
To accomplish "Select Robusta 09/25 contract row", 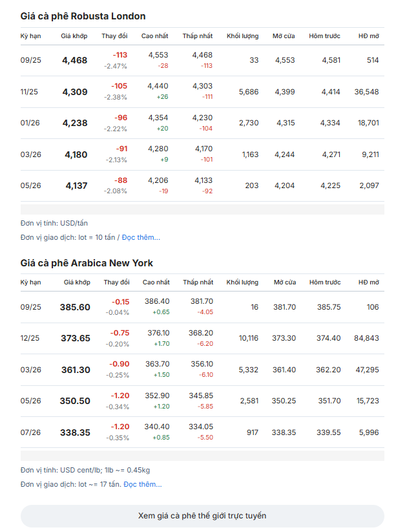I will tap(202, 60).
